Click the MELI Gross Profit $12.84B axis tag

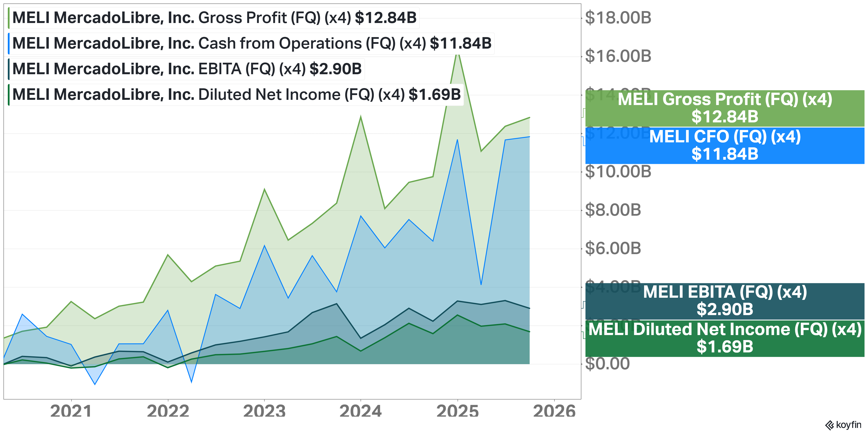(725, 108)
